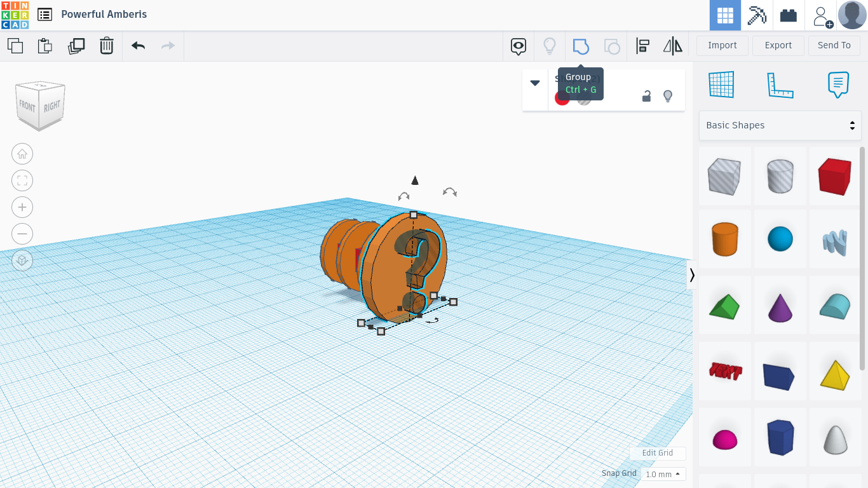
Task: Show all hidden shapes lightbulb
Action: click(x=550, y=46)
